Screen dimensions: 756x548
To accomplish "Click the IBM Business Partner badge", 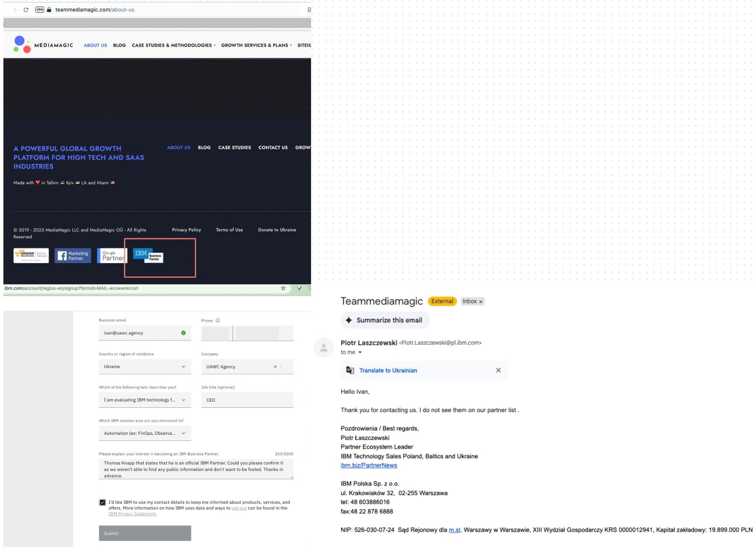I will tap(148, 255).
